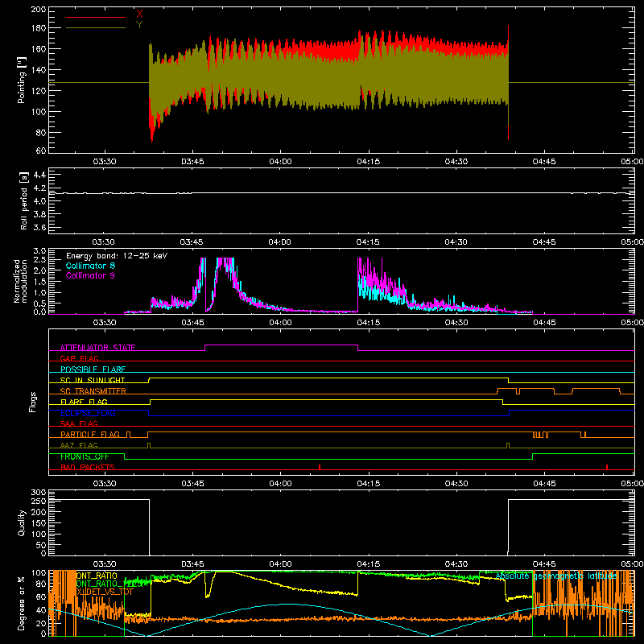This screenshot has height=644, width=644.
Task: Click the orange X_DET_VS_TOT legend label
Action: click(x=105, y=592)
